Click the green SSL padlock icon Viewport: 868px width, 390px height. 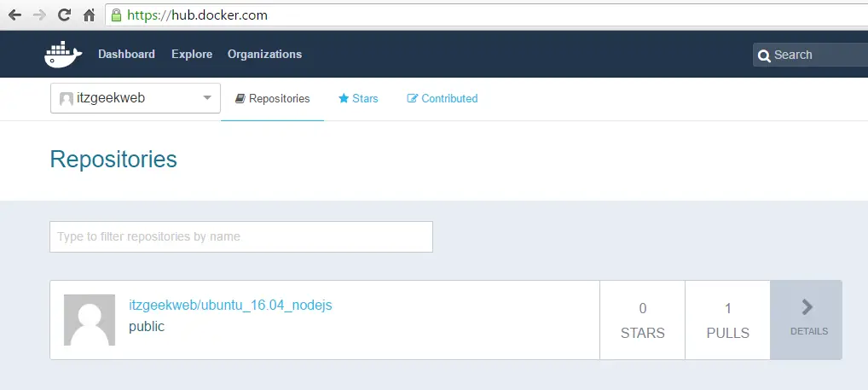[116, 15]
